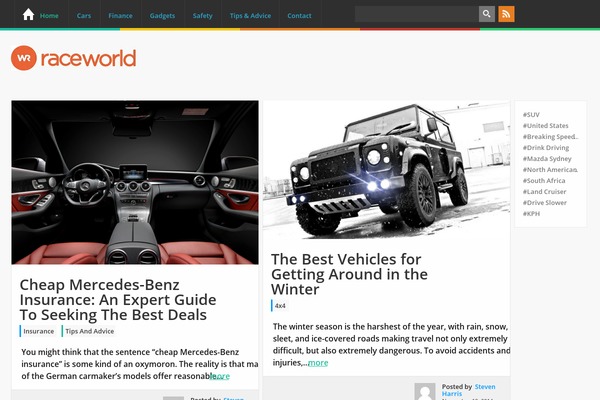Viewport: 600px width, 400px height.
Task: Select the Safety menu item
Action: coord(202,16)
